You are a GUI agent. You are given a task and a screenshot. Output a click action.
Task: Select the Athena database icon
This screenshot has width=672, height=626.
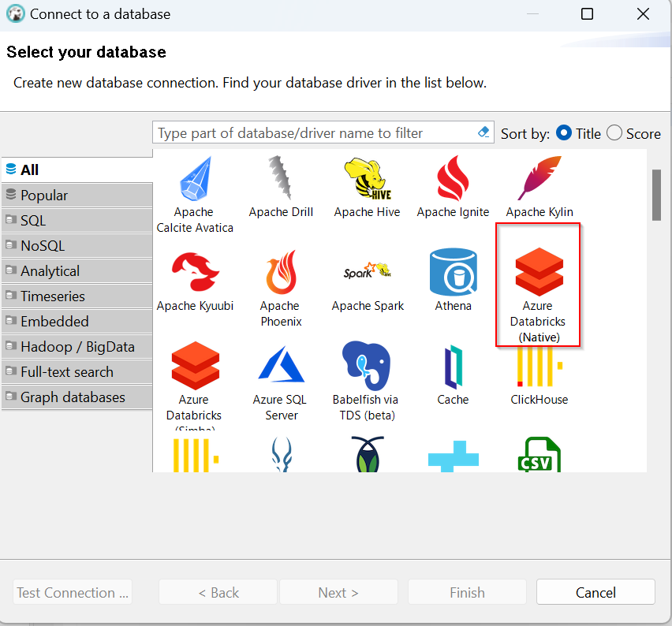click(453, 272)
